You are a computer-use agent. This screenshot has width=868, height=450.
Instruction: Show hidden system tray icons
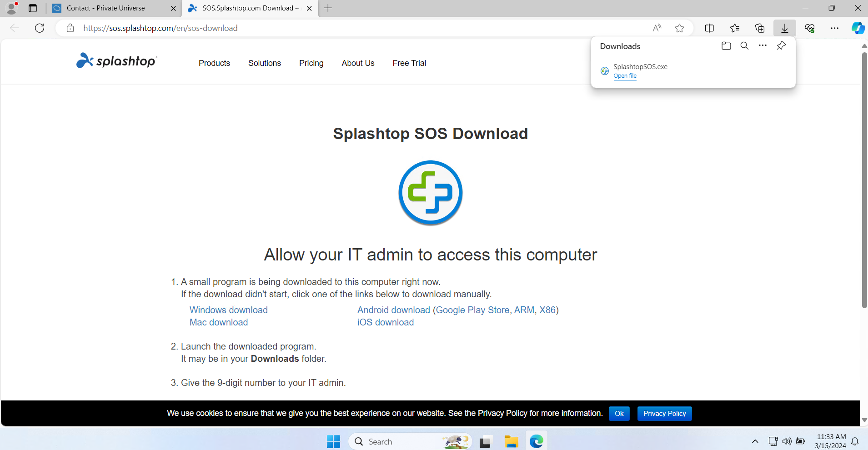pyautogui.click(x=755, y=441)
